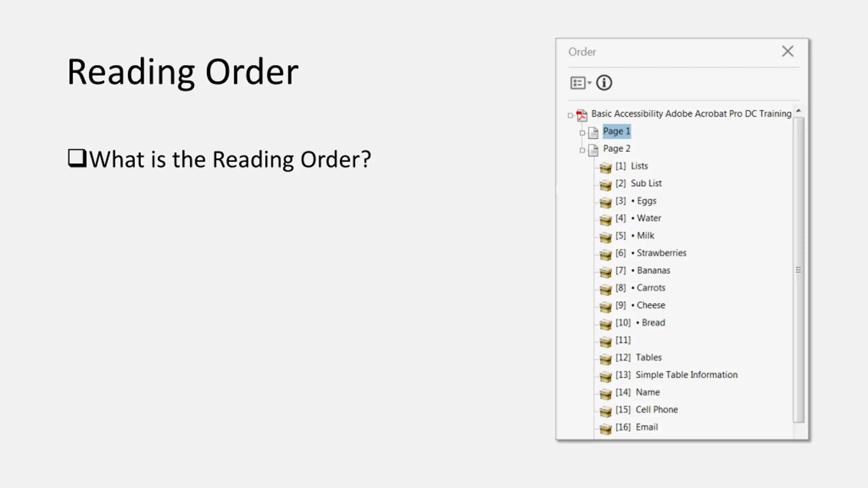The height and width of the screenshot is (488, 868).
Task: Open the Order panel options menu icon
Action: point(580,83)
